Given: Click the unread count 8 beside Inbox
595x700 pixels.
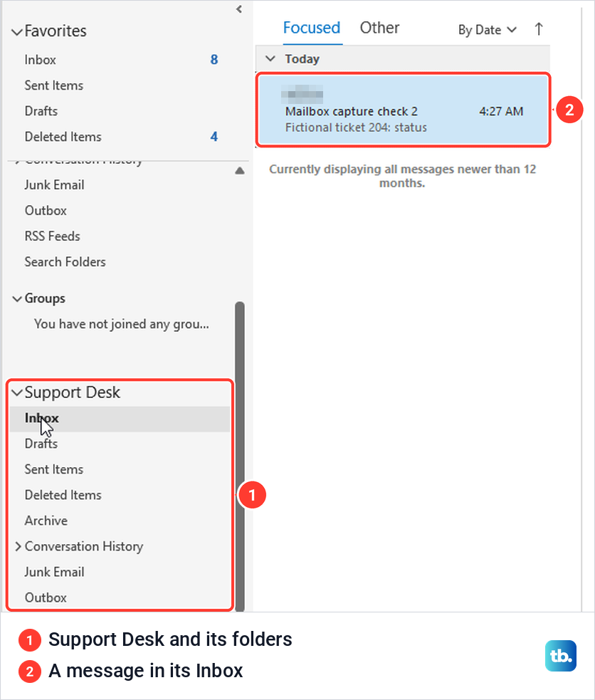Looking at the screenshot, I should point(214,60).
